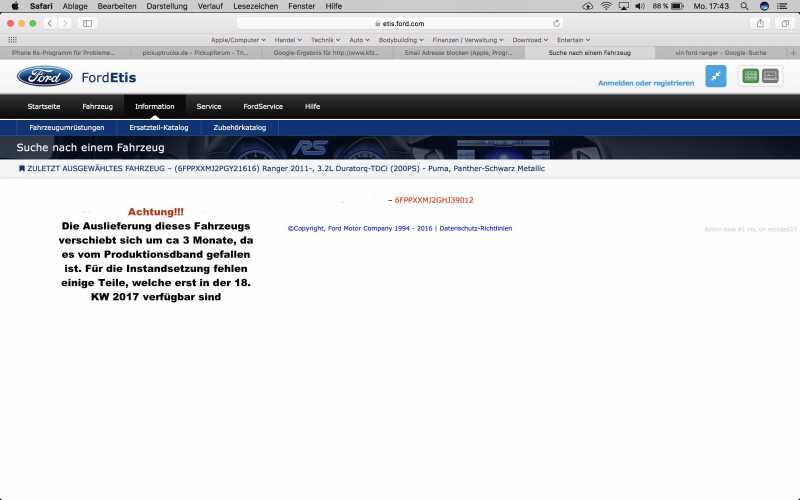The image size is (800, 500).
Task: Expand the Technik bookmarks folder
Action: [x=325, y=40]
